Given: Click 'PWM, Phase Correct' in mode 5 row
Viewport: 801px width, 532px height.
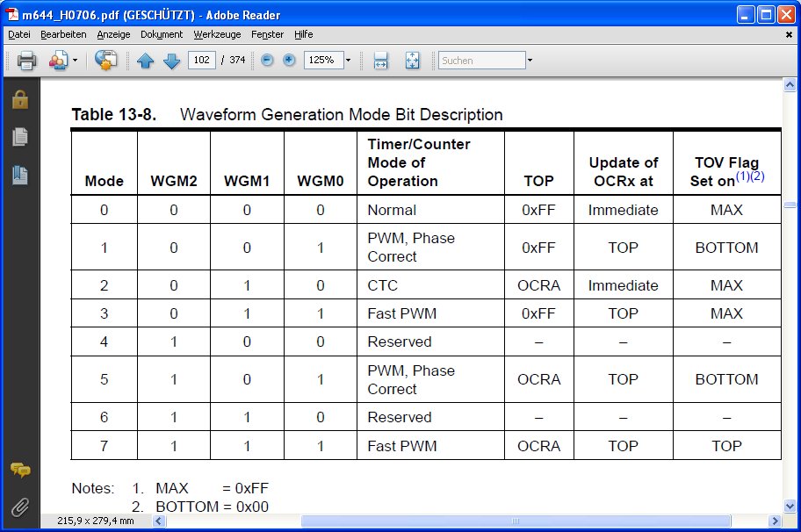Looking at the screenshot, I should point(411,379).
